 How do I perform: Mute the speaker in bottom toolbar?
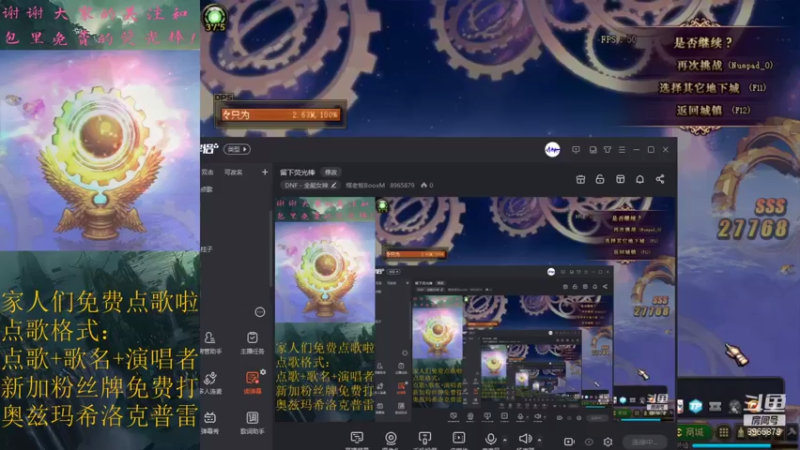[x=524, y=439]
